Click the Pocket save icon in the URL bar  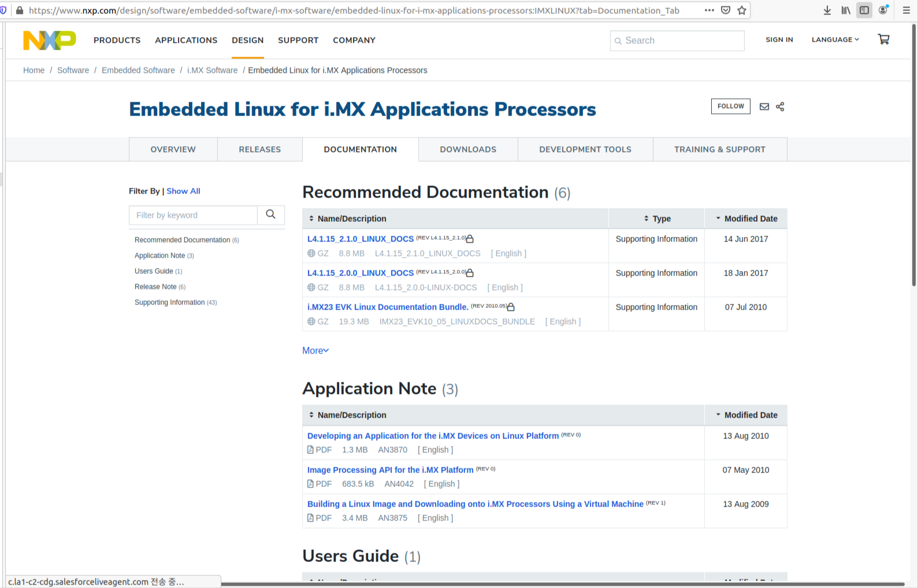tap(726, 10)
